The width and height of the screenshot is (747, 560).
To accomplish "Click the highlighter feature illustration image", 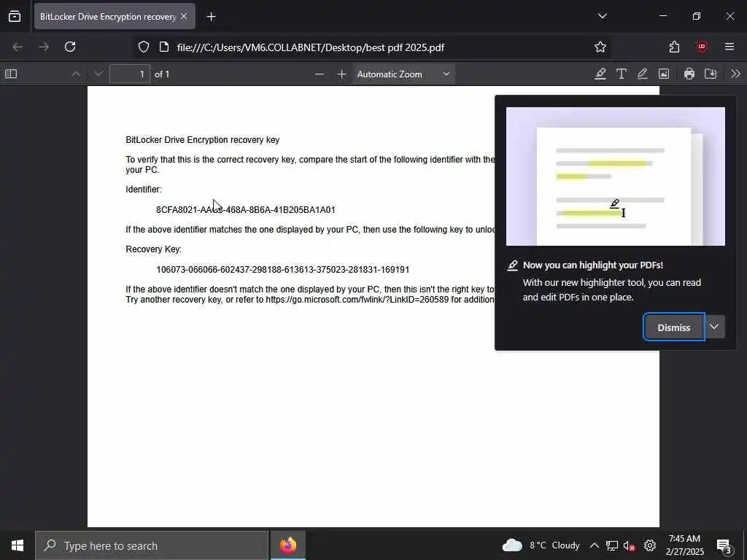I will [616, 176].
